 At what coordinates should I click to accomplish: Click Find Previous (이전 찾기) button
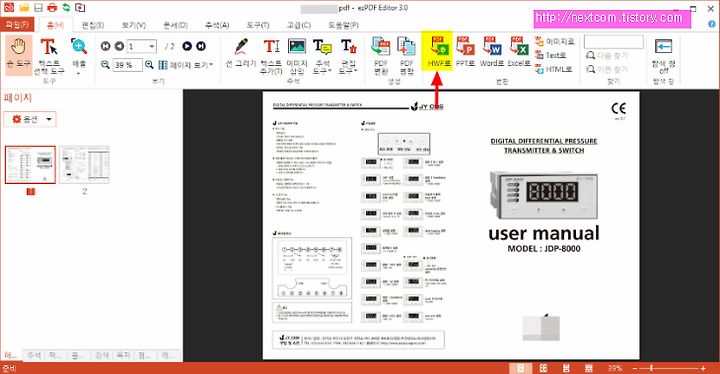pyautogui.click(x=607, y=69)
